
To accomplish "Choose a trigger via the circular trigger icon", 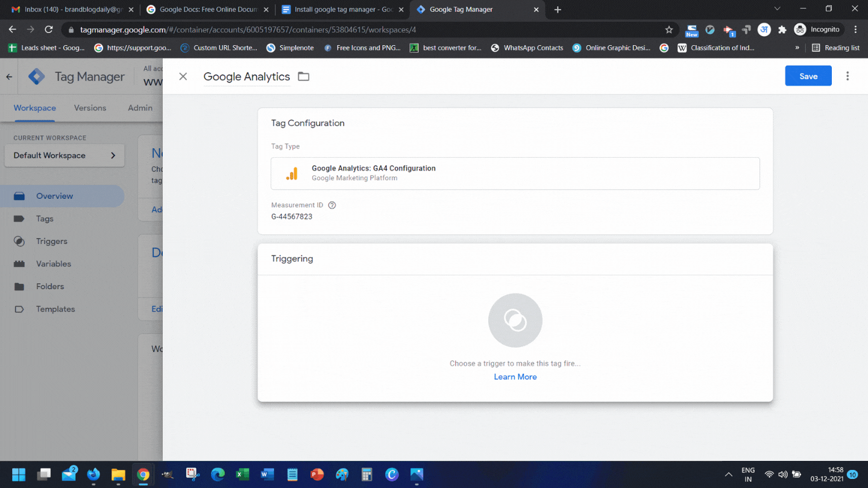I will click(515, 321).
